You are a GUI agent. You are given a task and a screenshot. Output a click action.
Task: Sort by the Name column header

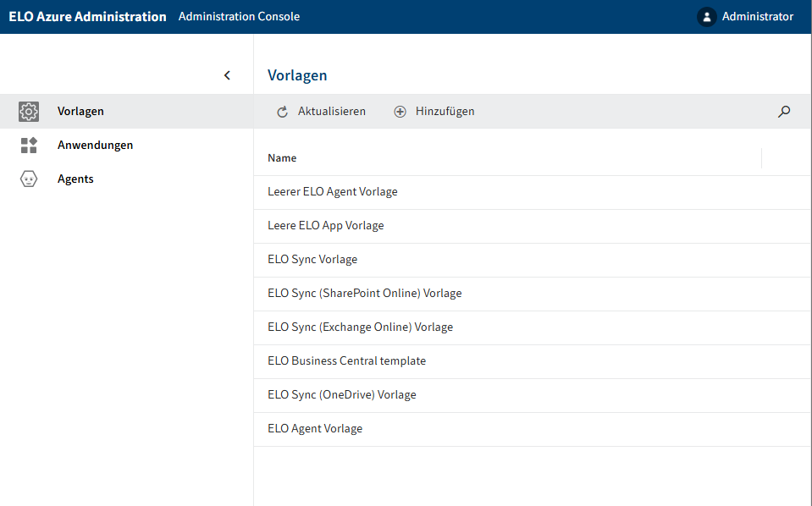pyautogui.click(x=282, y=158)
